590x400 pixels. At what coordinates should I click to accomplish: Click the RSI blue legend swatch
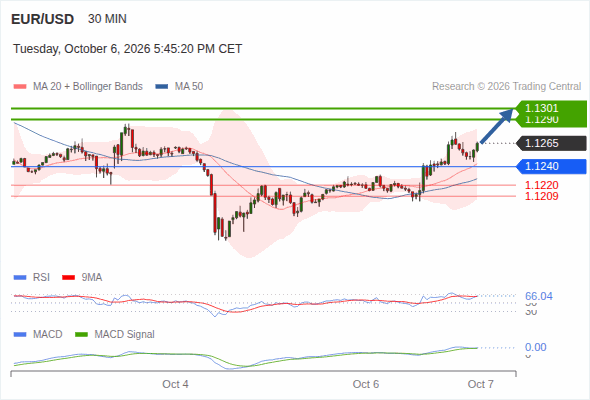pyautogui.click(x=20, y=278)
